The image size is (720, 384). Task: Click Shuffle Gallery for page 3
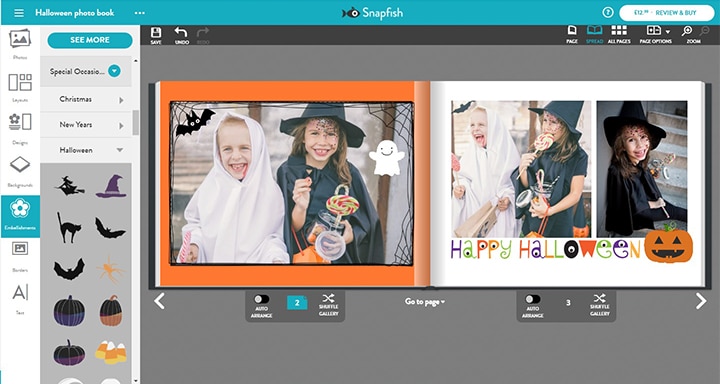click(600, 305)
